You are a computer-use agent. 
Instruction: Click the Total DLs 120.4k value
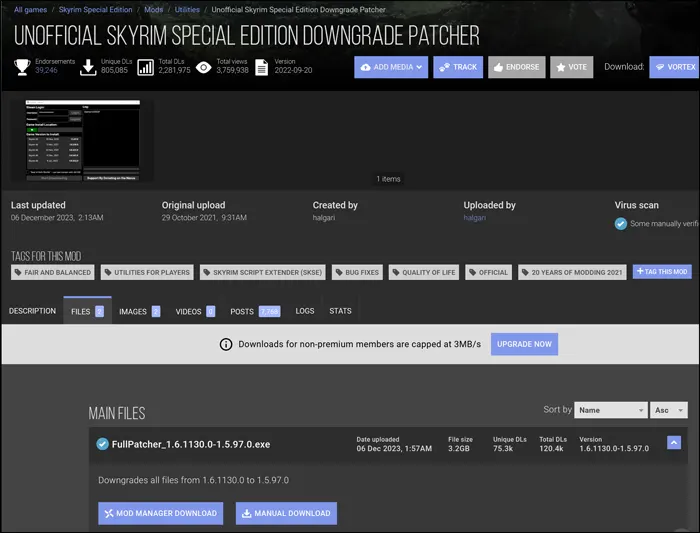[x=551, y=448]
